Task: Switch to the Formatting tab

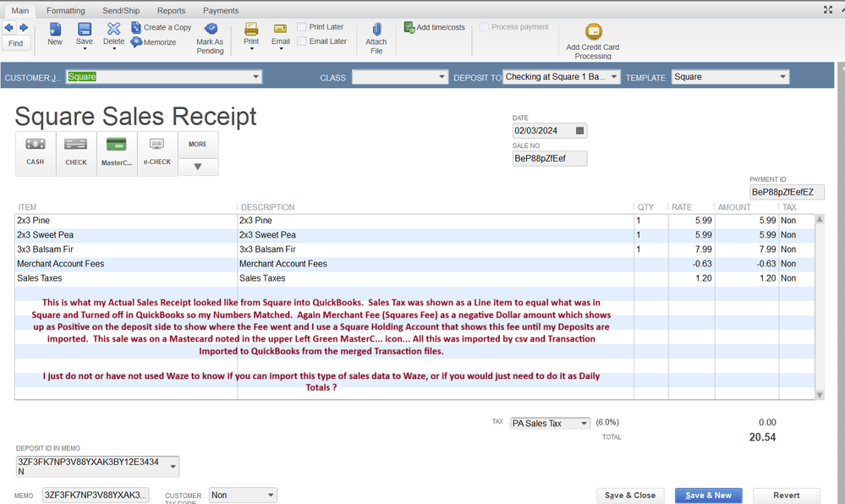Action: 65,11
